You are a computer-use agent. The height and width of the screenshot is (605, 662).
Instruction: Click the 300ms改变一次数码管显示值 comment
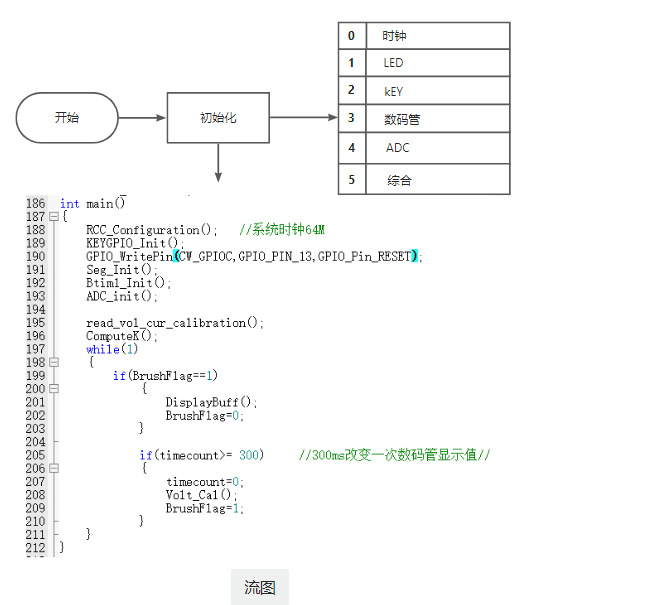tap(394, 455)
